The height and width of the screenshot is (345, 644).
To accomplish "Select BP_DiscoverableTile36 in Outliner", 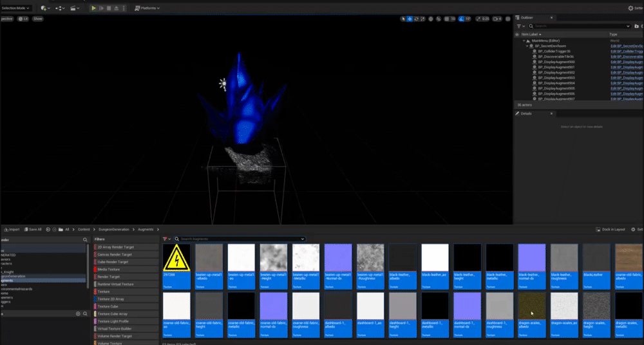I will pos(556,57).
